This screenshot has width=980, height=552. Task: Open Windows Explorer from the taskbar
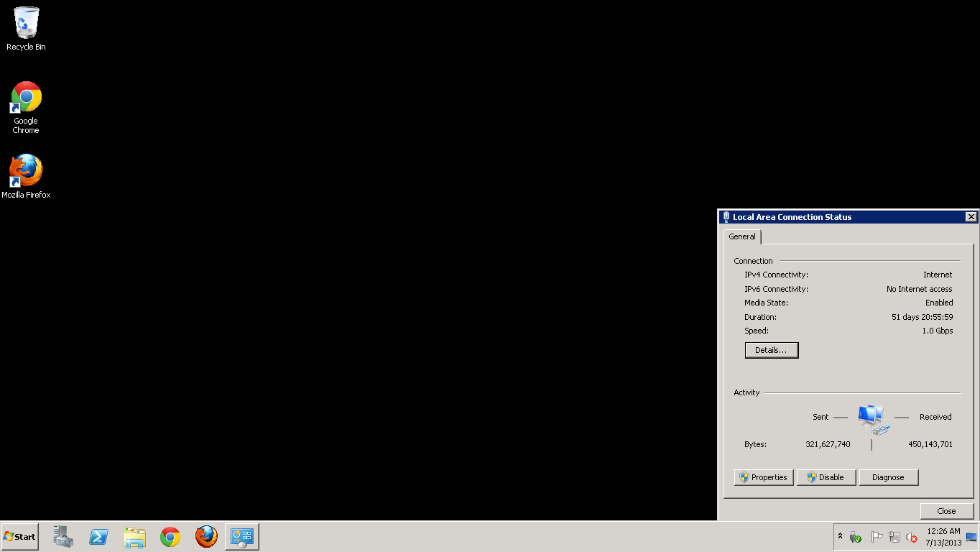tap(134, 537)
